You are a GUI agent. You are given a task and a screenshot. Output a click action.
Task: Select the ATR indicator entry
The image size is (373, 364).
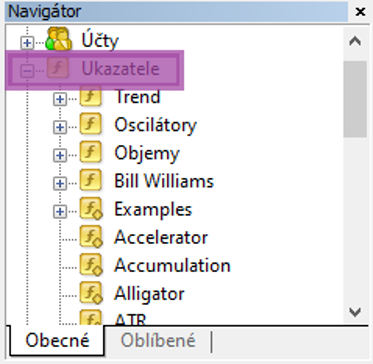pyautogui.click(x=130, y=319)
